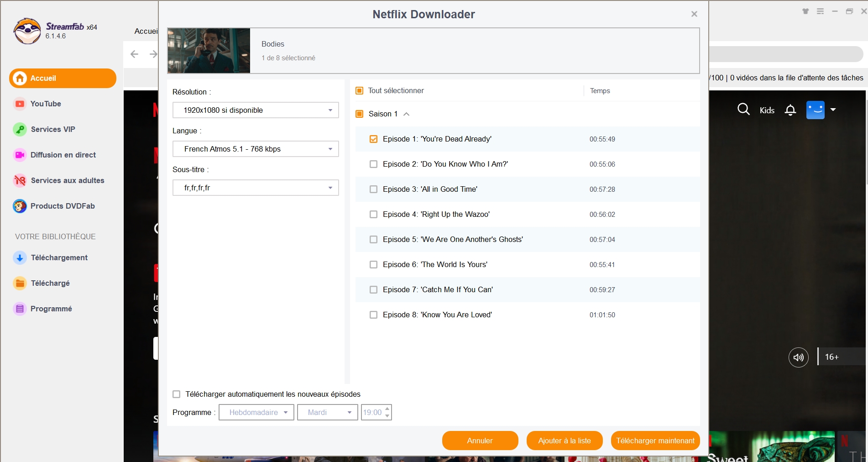Open Téléchargé folder icon
The width and height of the screenshot is (868, 462).
[x=20, y=283]
